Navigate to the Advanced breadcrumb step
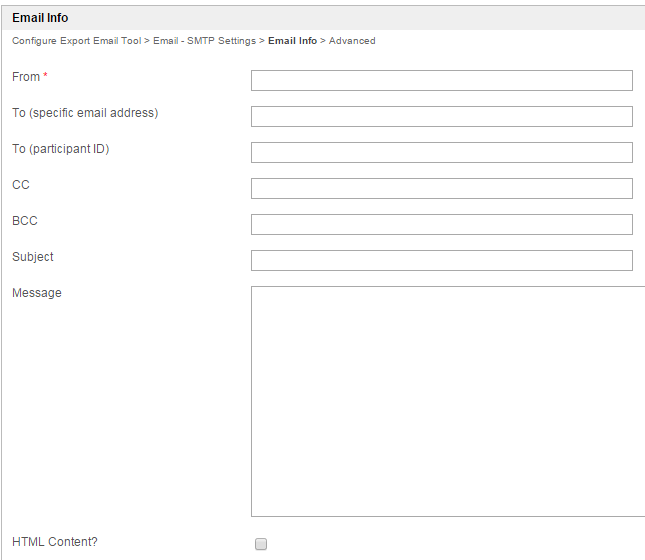 coord(352,41)
